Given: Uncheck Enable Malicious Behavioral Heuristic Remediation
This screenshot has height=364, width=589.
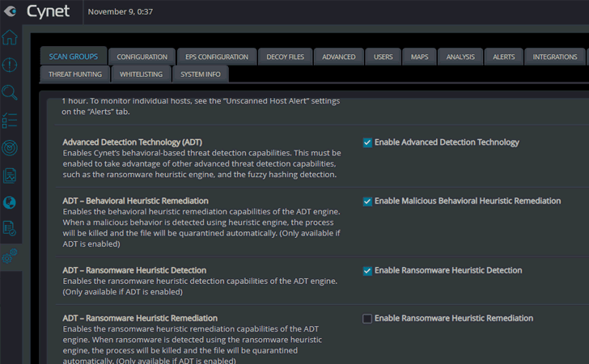Looking at the screenshot, I should click(367, 201).
